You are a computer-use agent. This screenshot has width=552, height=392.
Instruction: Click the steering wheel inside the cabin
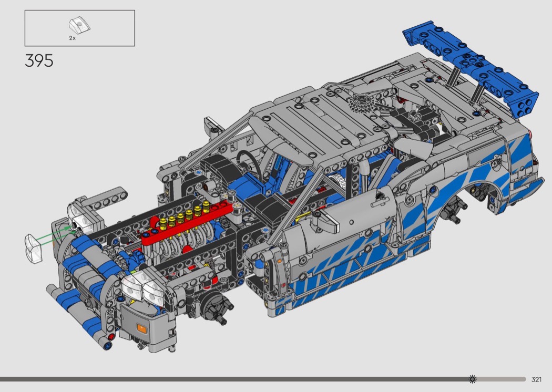[247, 158]
